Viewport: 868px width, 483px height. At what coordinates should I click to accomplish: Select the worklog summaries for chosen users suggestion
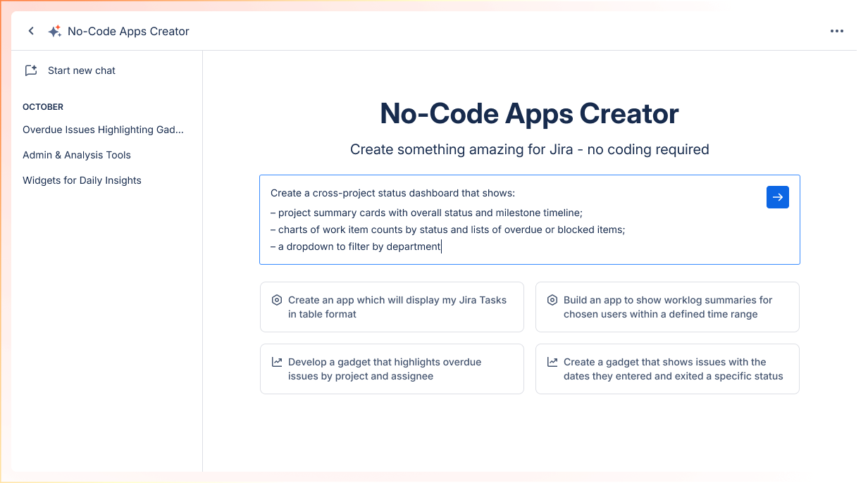(x=667, y=307)
